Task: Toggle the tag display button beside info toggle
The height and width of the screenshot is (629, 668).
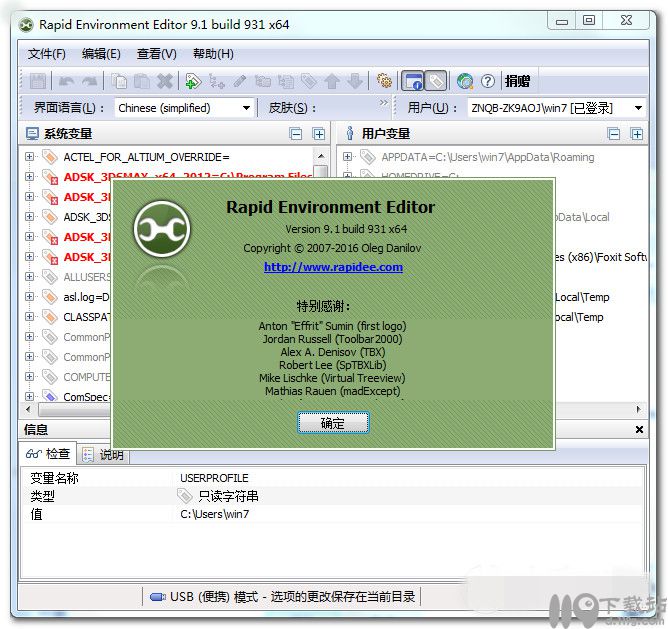Action: coord(436,81)
